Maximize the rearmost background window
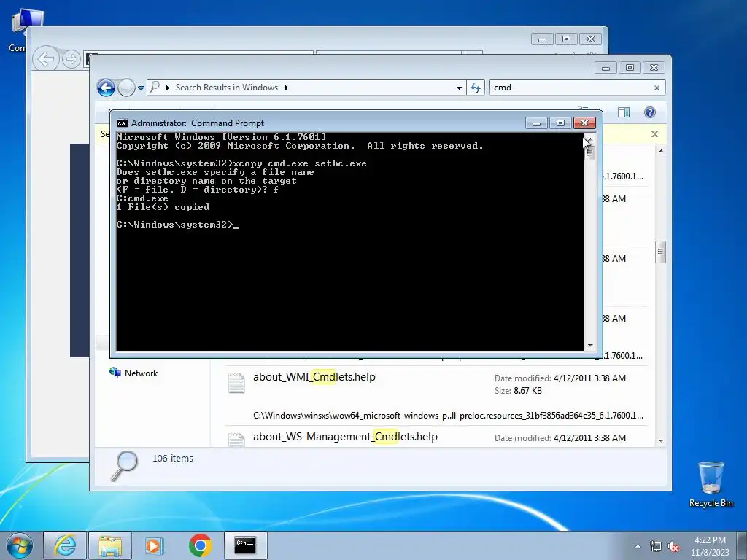 [x=566, y=39]
